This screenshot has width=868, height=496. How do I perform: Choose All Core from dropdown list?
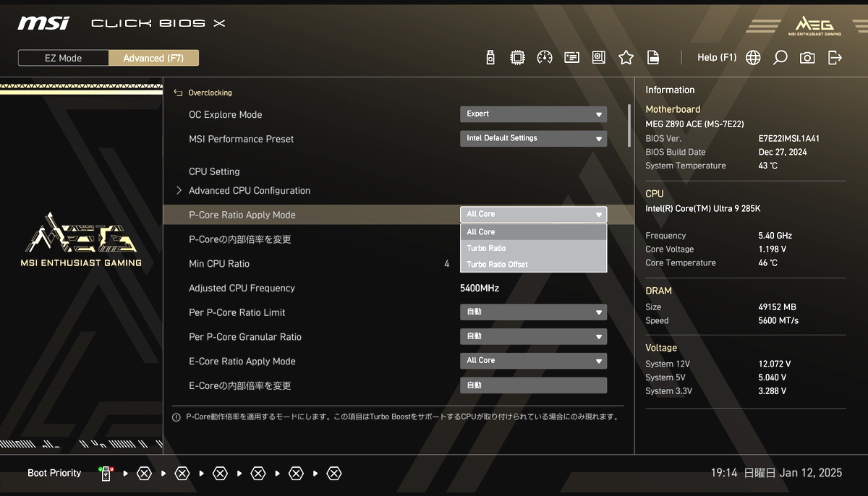(533, 232)
